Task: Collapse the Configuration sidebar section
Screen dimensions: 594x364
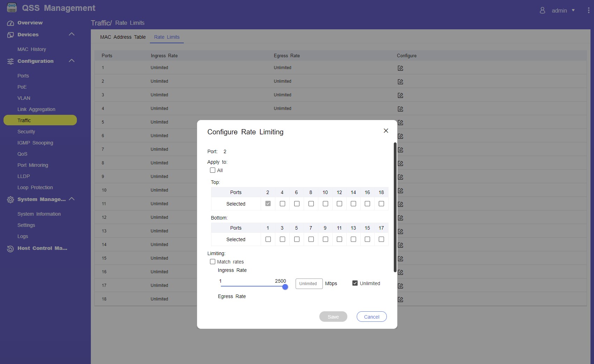Action: 72,61
